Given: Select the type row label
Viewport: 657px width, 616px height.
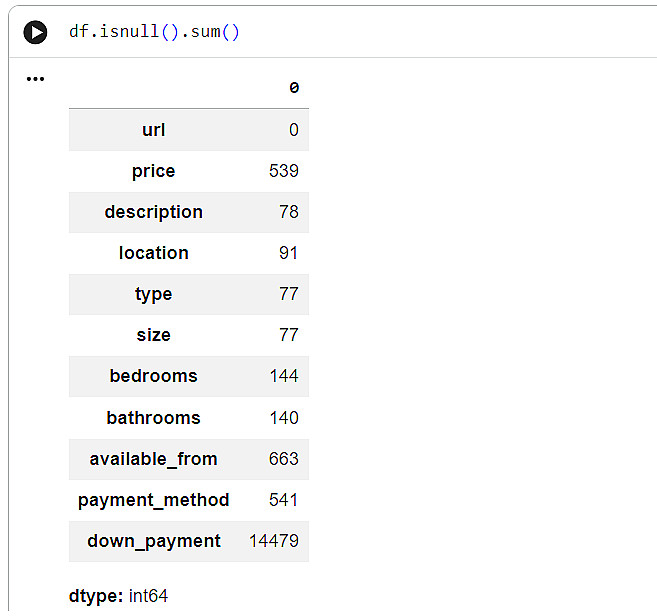Looking at the screenshot, I should tap(153, 294).
